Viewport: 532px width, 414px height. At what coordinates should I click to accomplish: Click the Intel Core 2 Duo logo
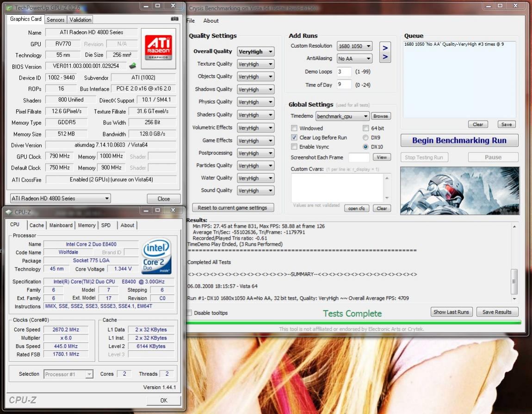tap(156, 256)
